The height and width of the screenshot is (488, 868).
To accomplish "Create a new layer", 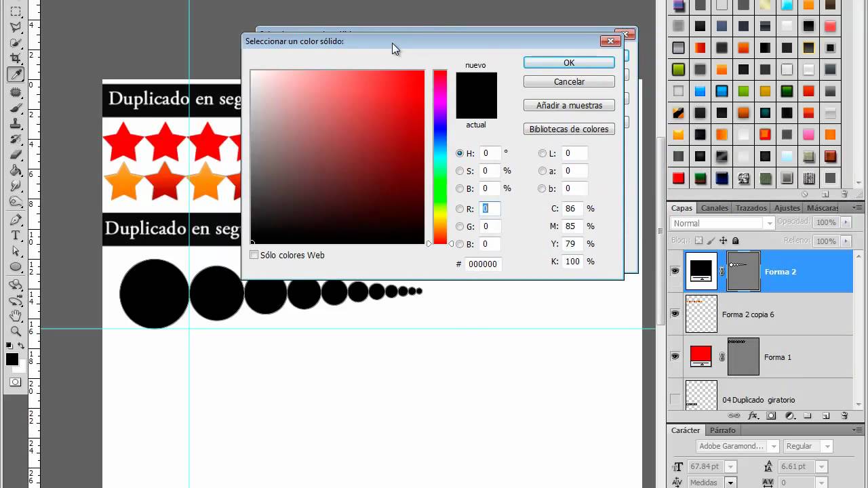I will click(826, 415).
